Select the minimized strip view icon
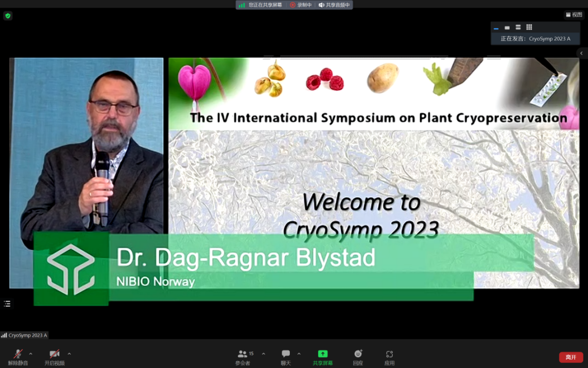Viewport: 588px width, 368px height. pyautogui.click(x=496, y=27)
